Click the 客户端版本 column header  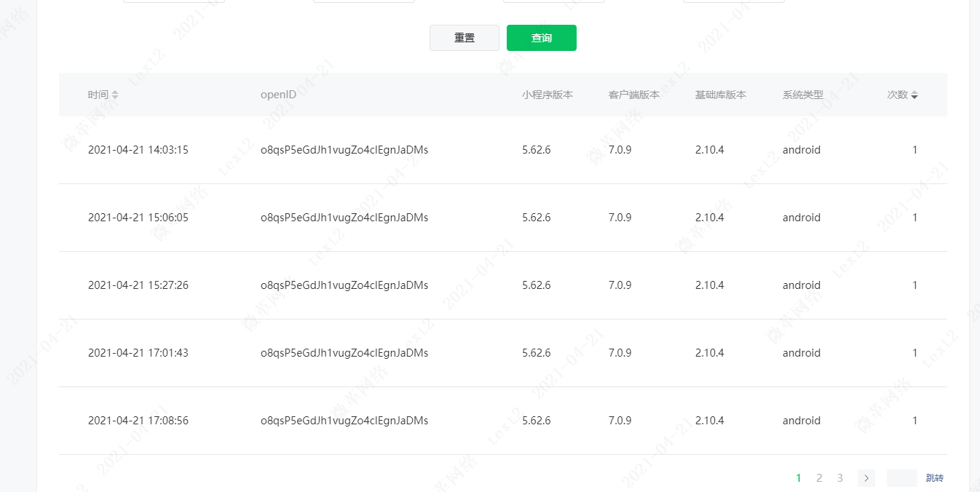[x=634, y=95]
